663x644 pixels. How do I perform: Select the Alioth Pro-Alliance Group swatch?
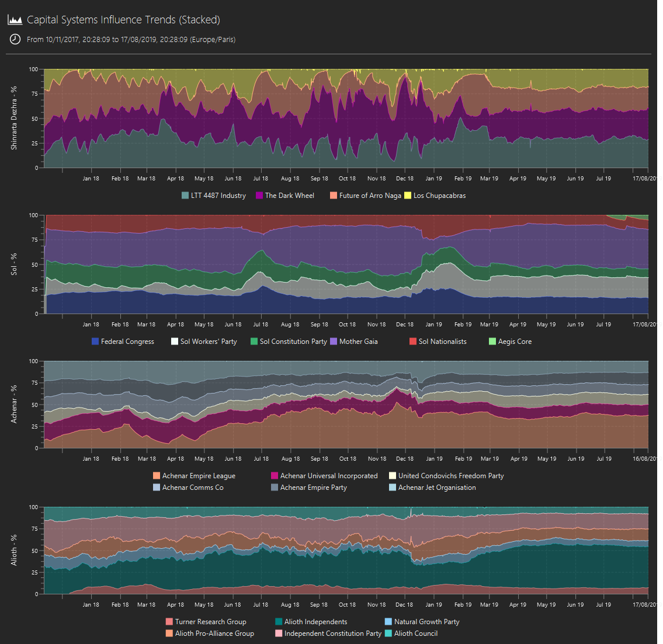pyautogui.click(x=169, y=633)
